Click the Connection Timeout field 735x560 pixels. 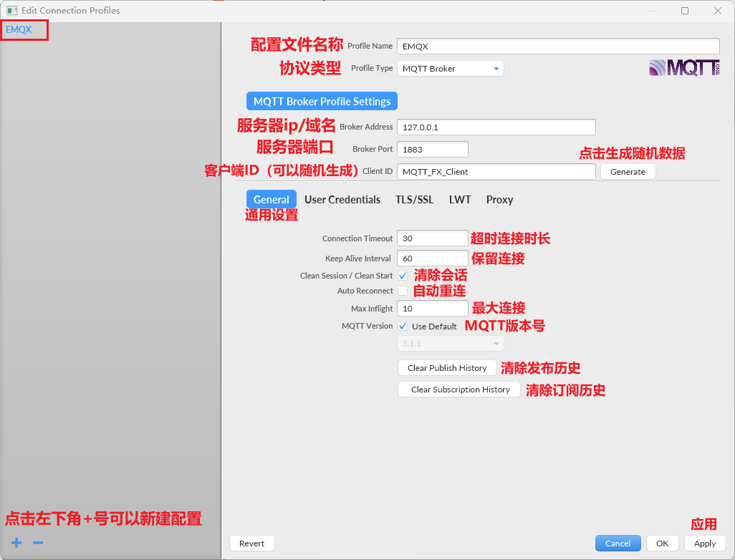coord(433,238)
